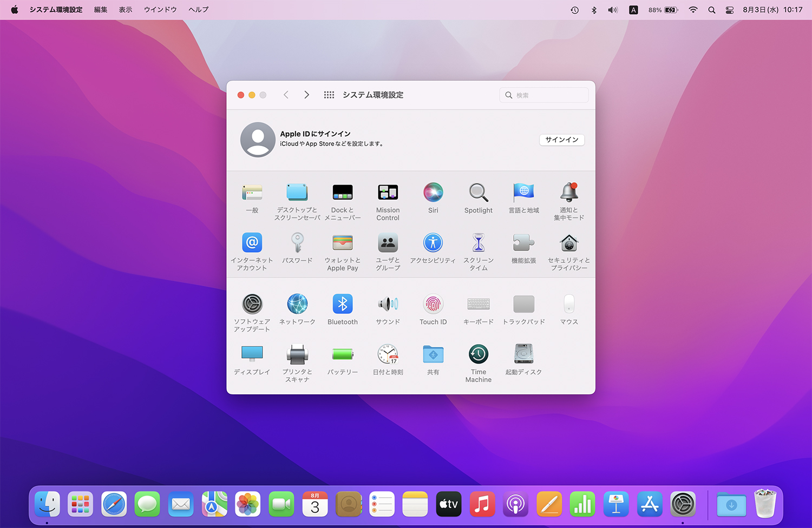Launch Safari from the Dock
812x528 pixels.
pos(114,504)
